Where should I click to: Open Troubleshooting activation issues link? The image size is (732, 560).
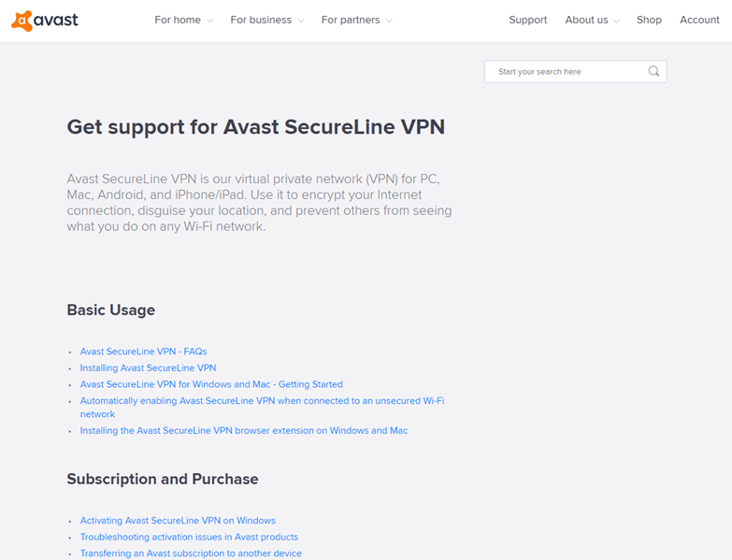pyautogui.click(x=189, y=537)
